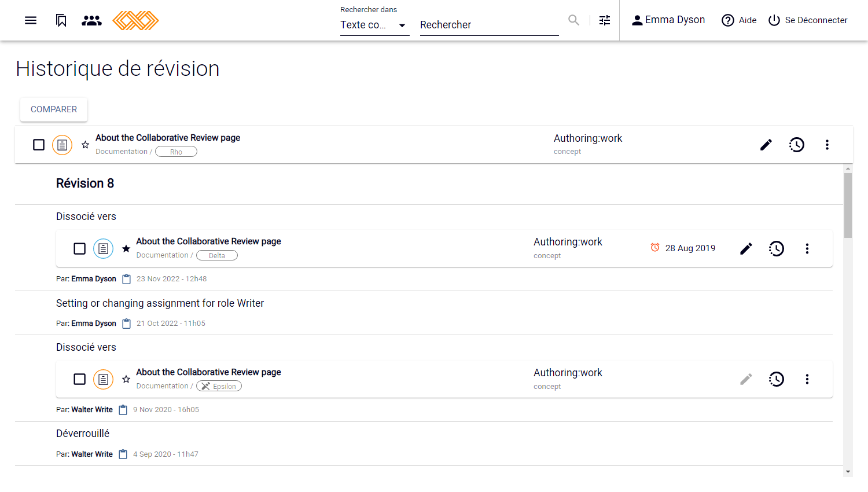
Task: Unstar the Delta document favorite
Action: point(126,248)
